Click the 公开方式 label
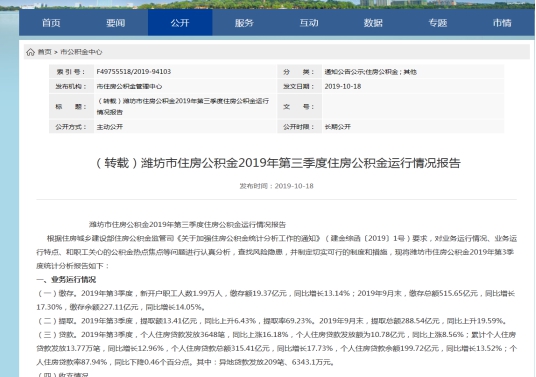The image size is (536, 377). click(x=71, y=127)
